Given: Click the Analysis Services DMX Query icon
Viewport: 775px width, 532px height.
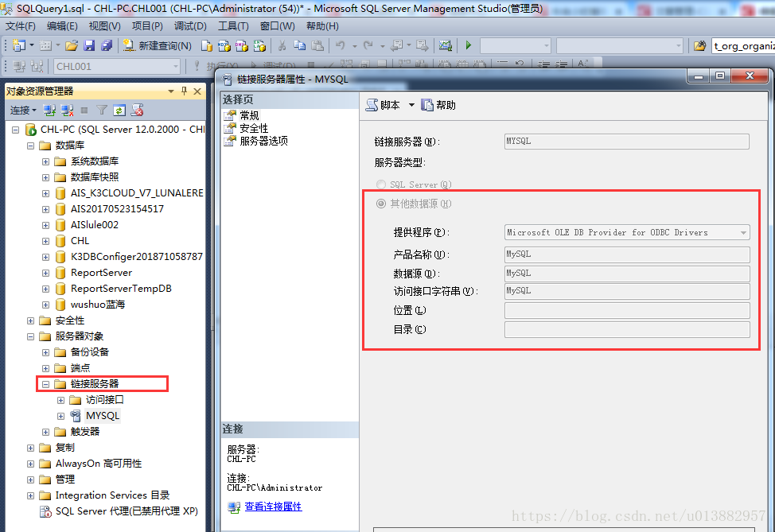Looking at the screenshot, I should pyautogui.click(x=242, y=46).
